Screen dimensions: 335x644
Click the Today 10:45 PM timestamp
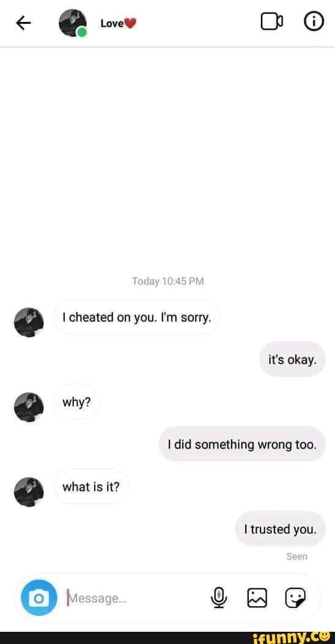(167, 281)
